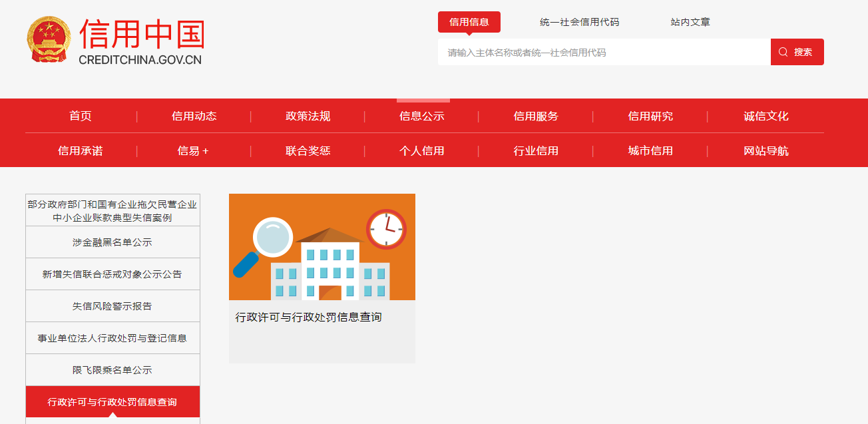This screenshot has height=424, width=868.
Task: Open 信息公示 navigation menu
Action: click(421, 116)
